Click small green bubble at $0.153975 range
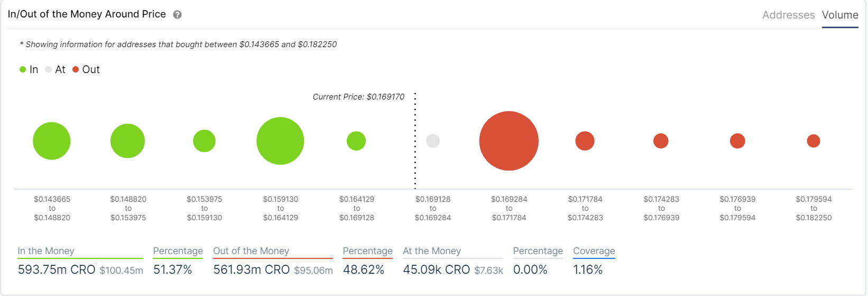 (x=204, y=141)
